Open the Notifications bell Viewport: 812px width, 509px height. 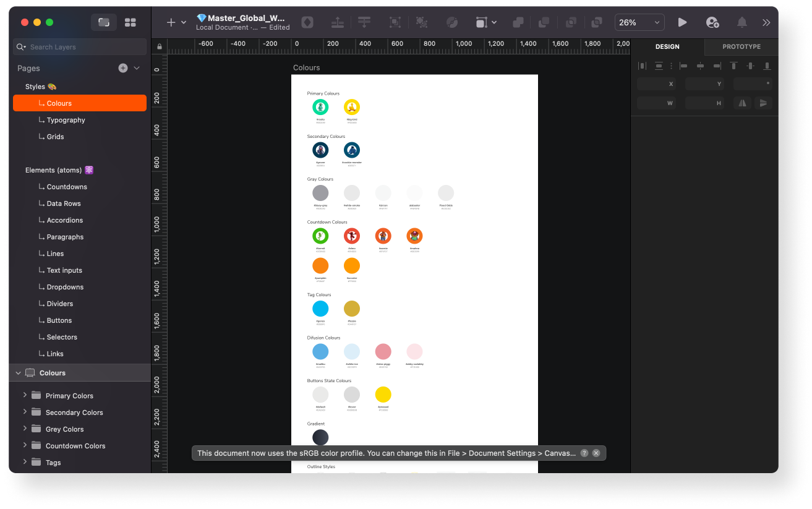click(741, 22)
